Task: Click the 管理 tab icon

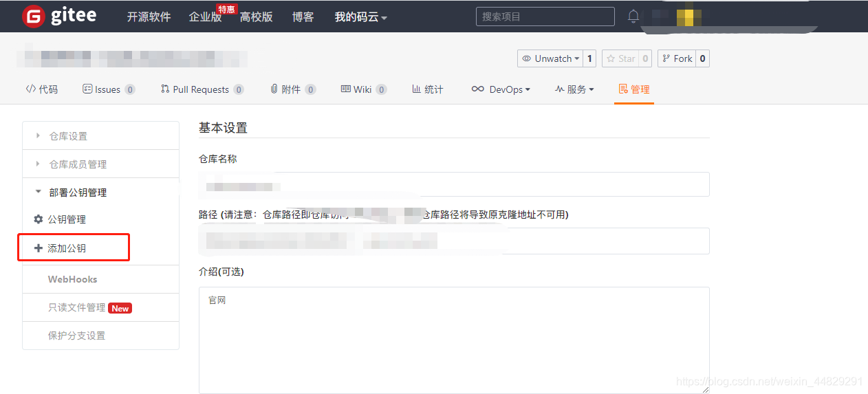Action: pos(623,89)
